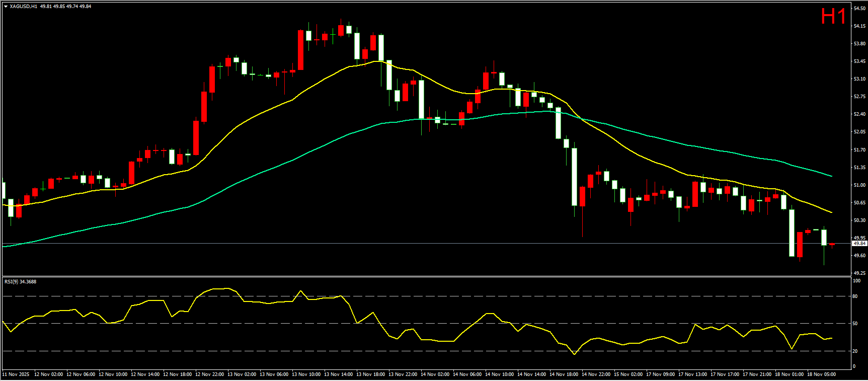Click the current price tag 49.84
Image resolution: width=868 pixels, height=381 pixels.
pyautogui.click(x=859, y=244)
